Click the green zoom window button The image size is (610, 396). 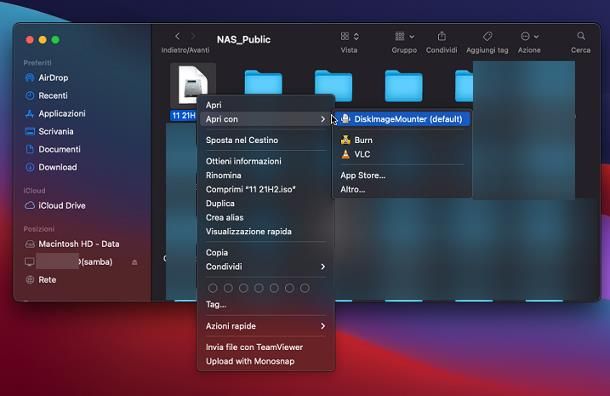click(x=56, y=40)
